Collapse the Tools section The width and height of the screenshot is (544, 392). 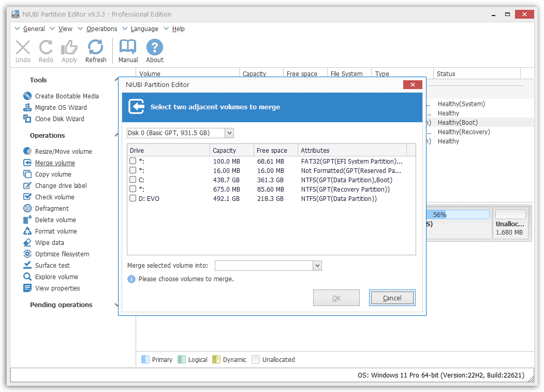click(116, 80)
